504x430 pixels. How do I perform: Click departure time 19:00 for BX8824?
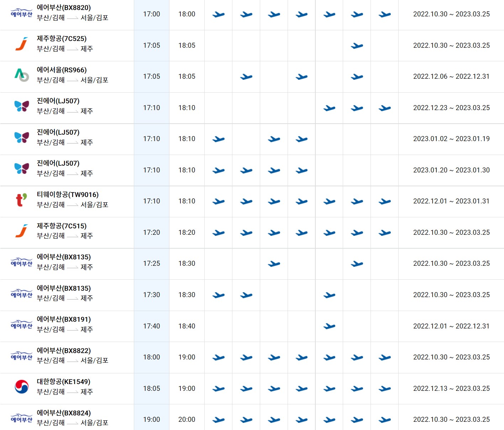(152, 419)
